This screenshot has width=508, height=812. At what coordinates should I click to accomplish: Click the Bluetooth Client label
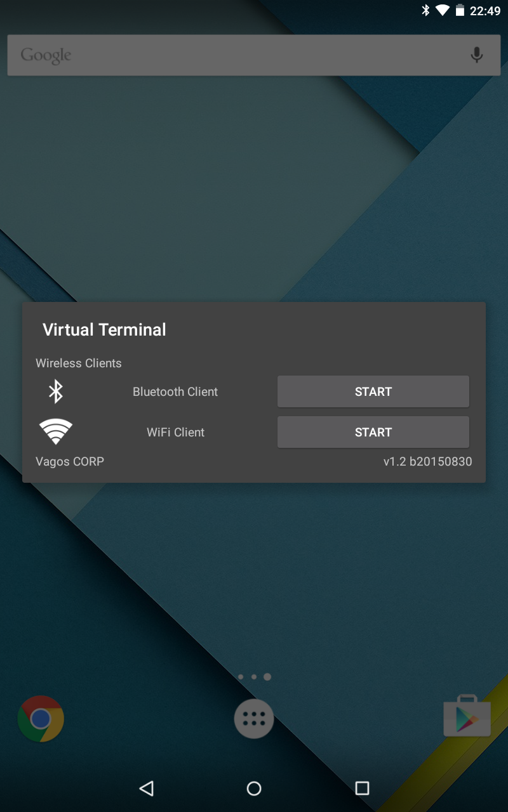(175, 392)
